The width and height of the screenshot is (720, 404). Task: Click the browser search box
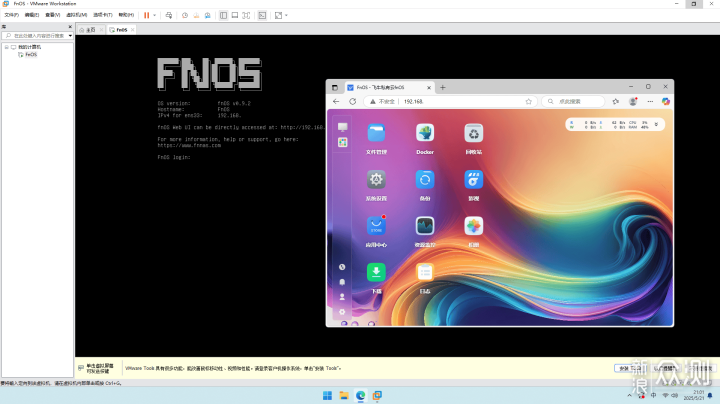(573, 101)
